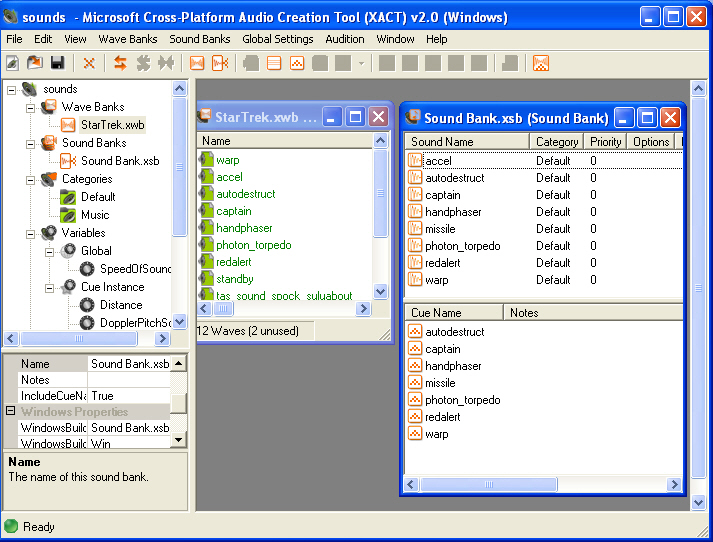Click the Name property value field

coord(130,364)
